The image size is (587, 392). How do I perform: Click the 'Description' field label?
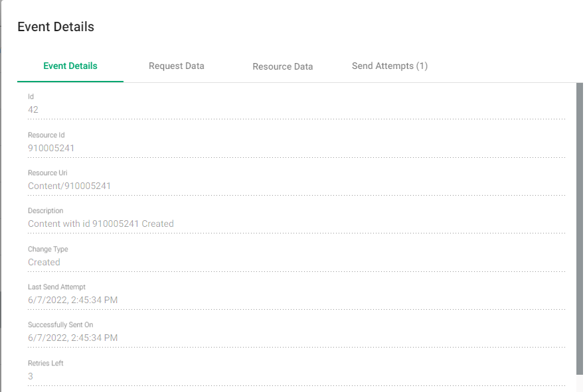point(46,211)
